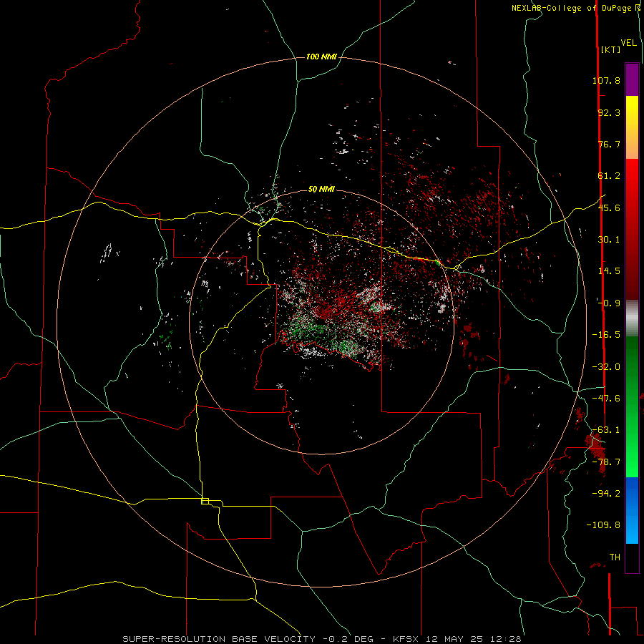644x644 pixels.
Task: Select the 76.7 scale value
Action: (609, 145)
